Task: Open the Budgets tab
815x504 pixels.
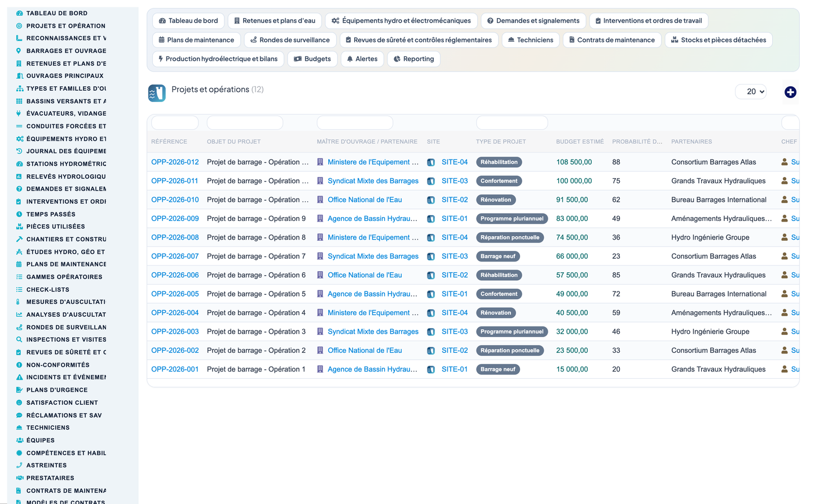Action: tap(312, 59)
